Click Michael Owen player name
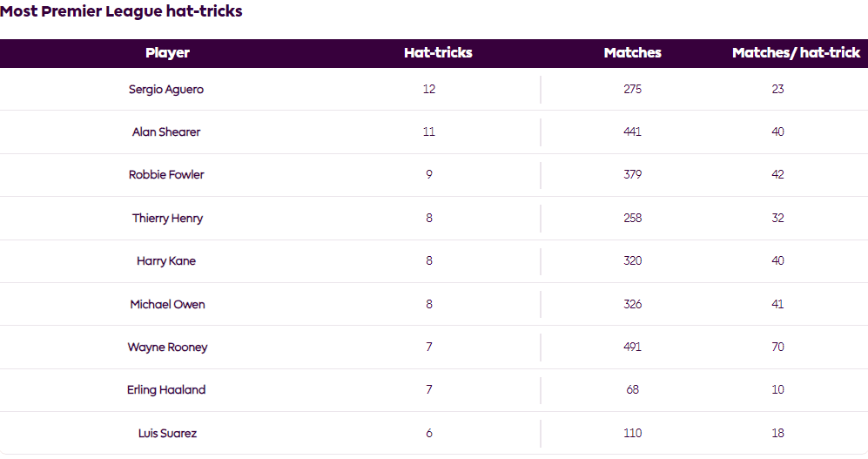 (x=167, y=305)
